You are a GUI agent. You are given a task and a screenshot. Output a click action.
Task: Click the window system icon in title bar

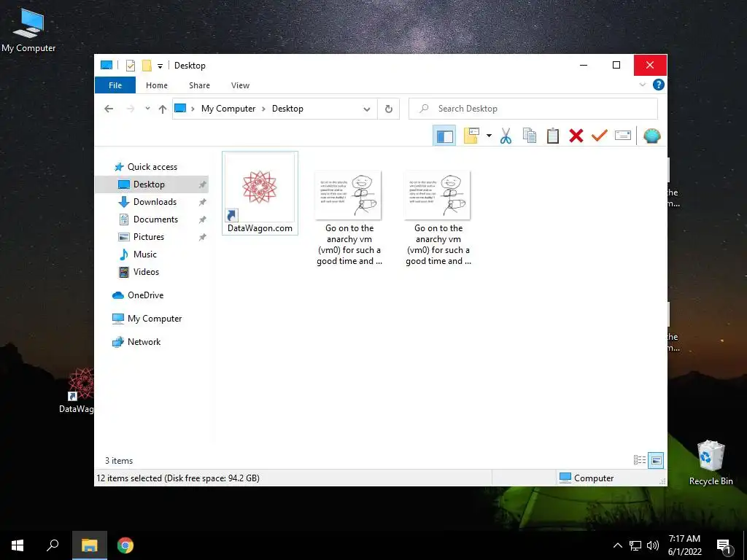coord(107,65)
